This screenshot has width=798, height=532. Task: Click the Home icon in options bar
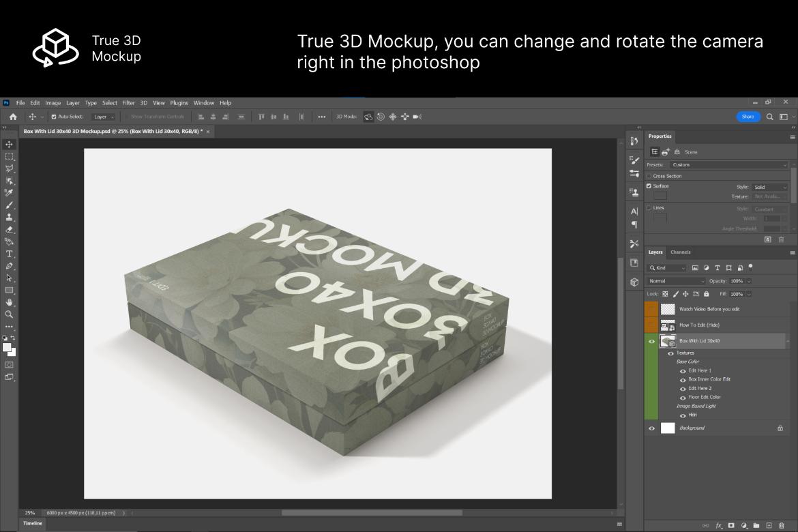pyautogui.click(x=13, y=117)
